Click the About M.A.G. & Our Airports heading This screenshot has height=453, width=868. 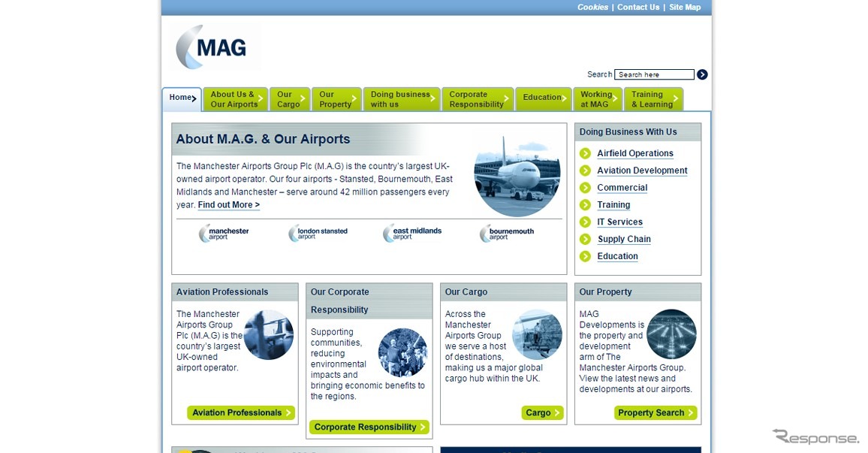[263, 139]
